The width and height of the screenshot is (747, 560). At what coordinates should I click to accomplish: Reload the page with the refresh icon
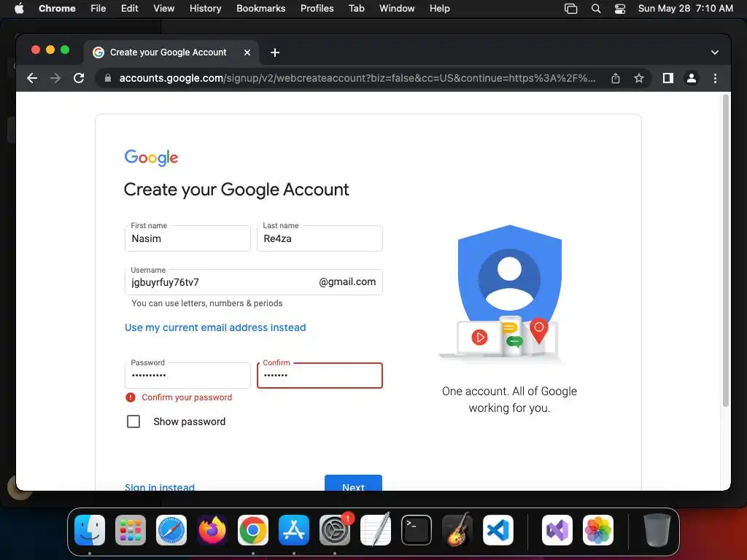pyautogui.click(x=79, y=78)
